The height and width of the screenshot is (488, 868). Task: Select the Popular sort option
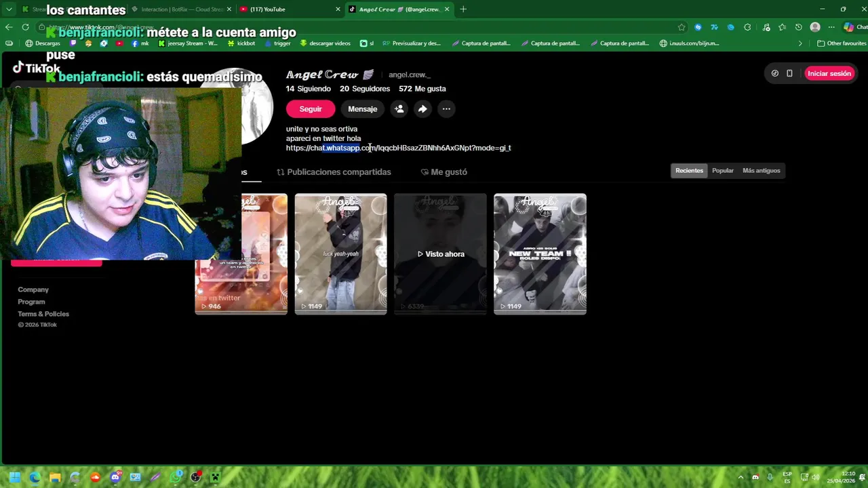point(723,171)
